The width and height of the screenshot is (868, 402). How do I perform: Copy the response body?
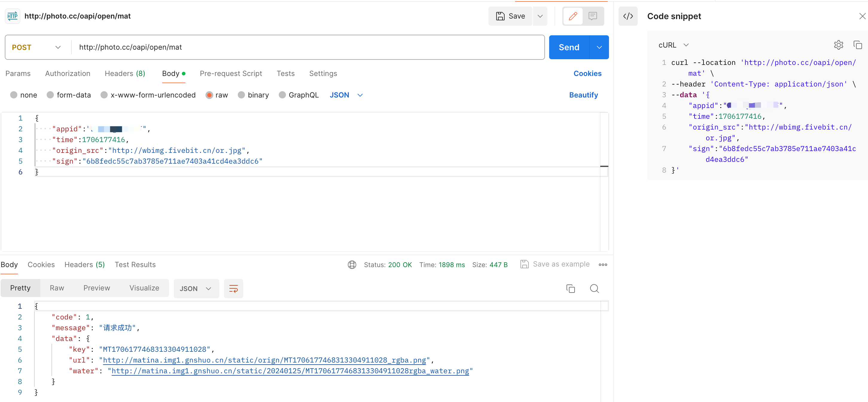tap(570, 288)
